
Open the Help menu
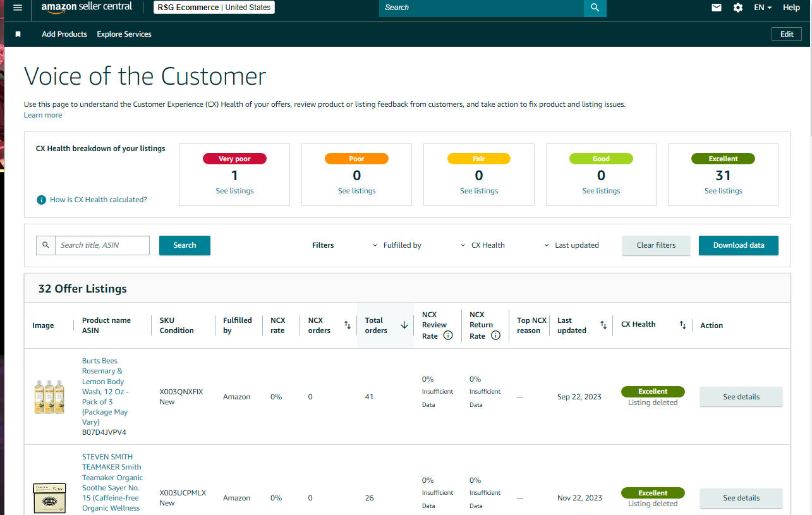coord(791,8)
